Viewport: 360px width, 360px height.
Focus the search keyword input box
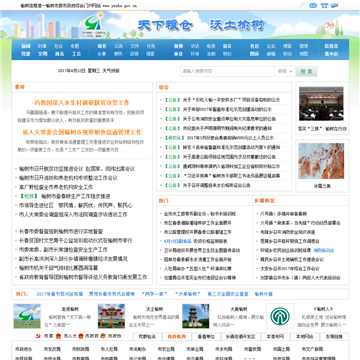(x=227, y=71)
